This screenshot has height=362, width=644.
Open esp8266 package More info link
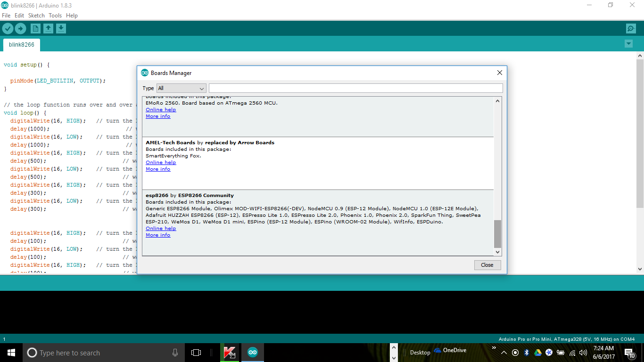tap(158, 235)
